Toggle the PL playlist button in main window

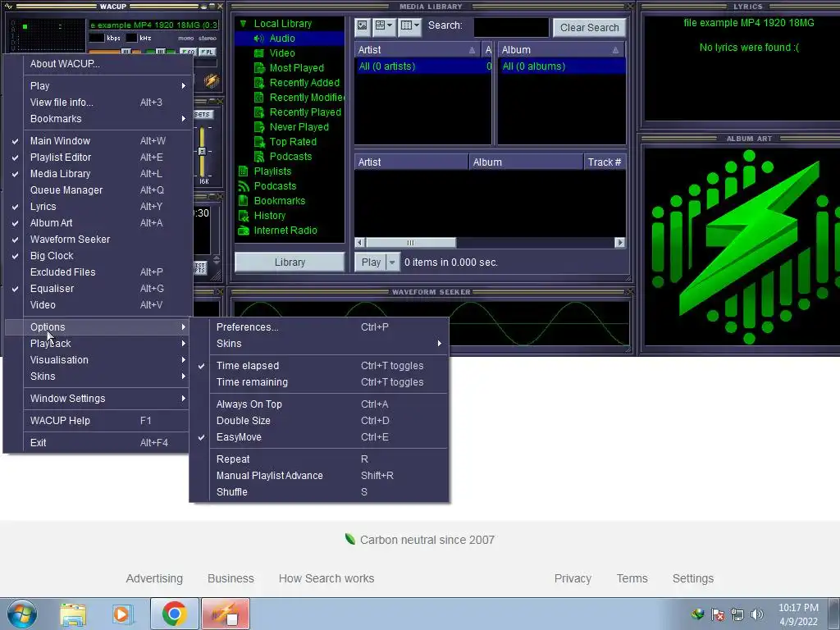208,52
